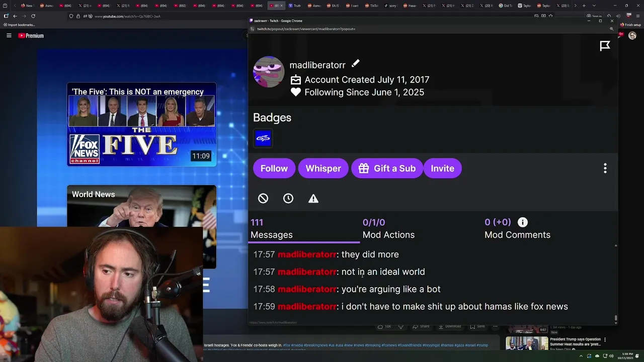The image size is (644, 362).
Task: Click the Share button under video
Action: (x=421, y=326)
